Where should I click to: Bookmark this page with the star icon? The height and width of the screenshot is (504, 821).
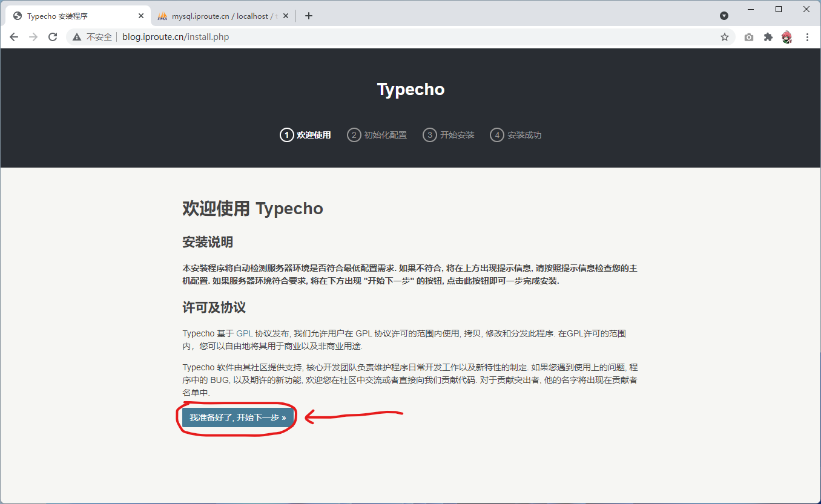(725, 37)
